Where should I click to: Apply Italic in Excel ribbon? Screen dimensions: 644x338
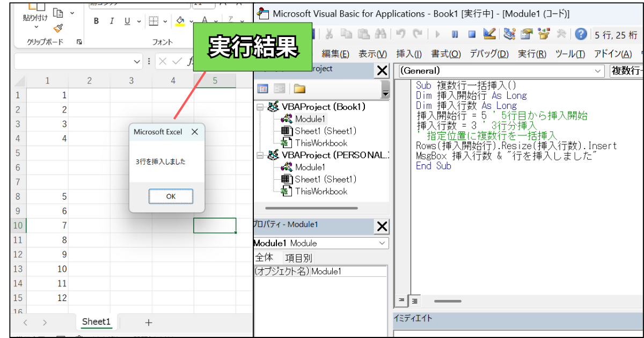click(x=112, y=21)
